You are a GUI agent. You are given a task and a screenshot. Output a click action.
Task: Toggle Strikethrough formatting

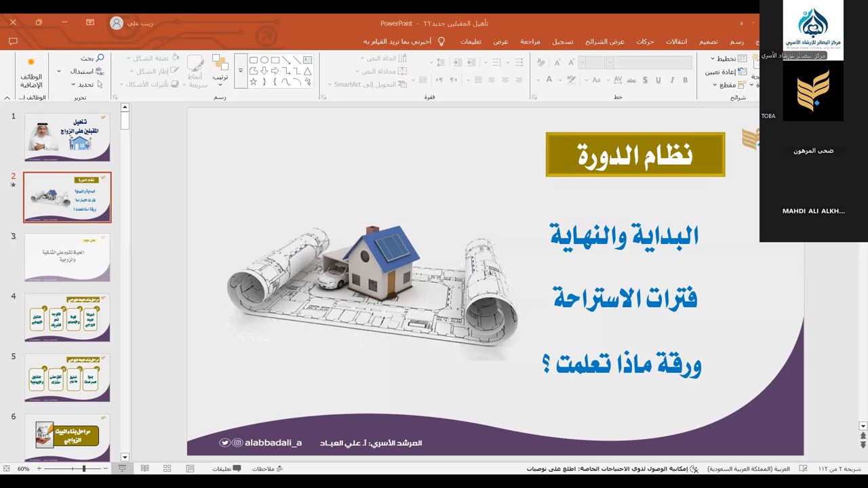coord(631,80)
